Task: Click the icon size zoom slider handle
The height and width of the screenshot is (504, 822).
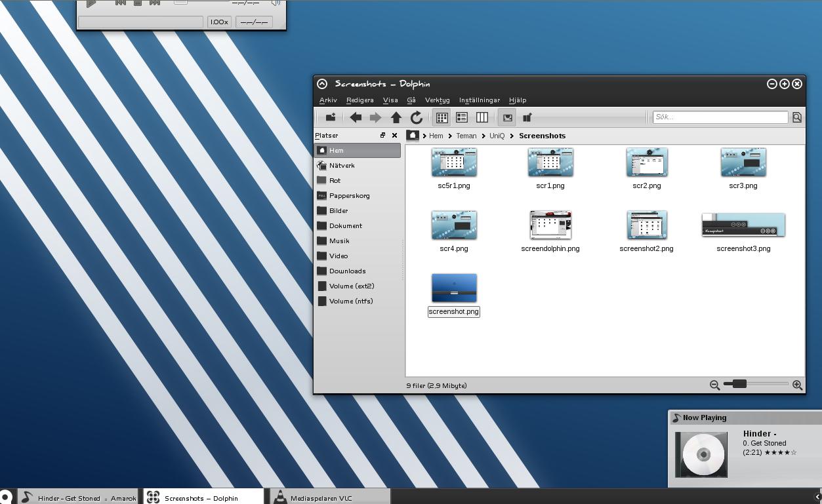Action: [739, 383]
